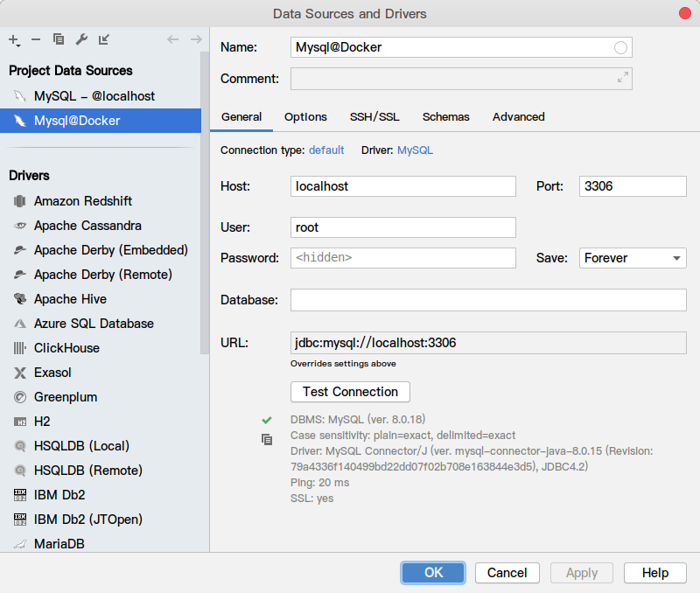Viewport: 700px width, 593px height.
Task: Switch to the Options tab
Action: (x=305, y=117)
